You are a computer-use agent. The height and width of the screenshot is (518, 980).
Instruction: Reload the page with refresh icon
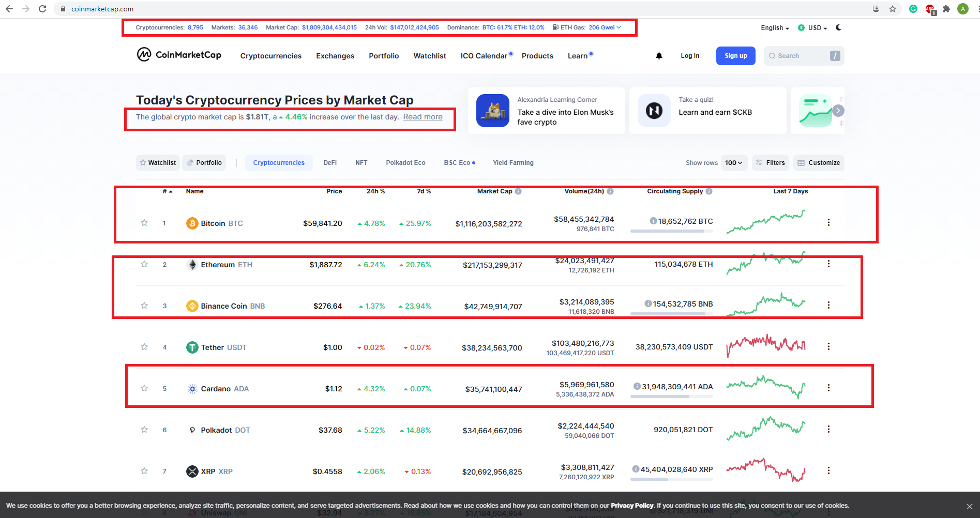pyautogui.click(x=42, y=9)
